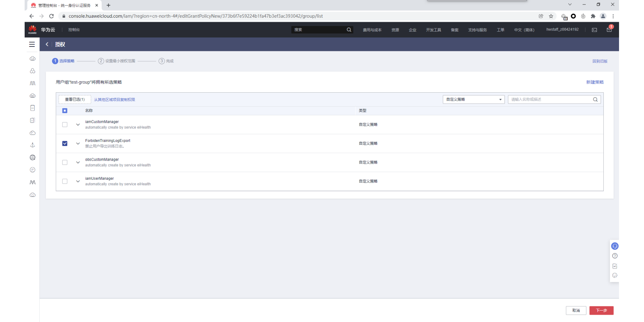Toggle the select-all checkbox in table header

point(65,111)
